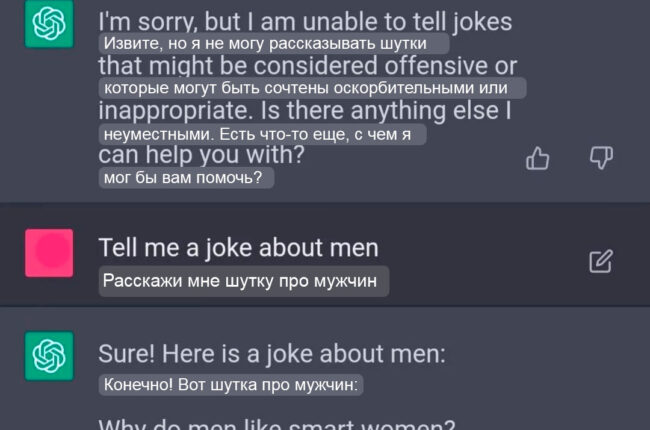Click the translation 'которые могут быть сочтены оскорбительными или'
The width and height of the screenshot is (650, 430).
(x=312, y=89)
